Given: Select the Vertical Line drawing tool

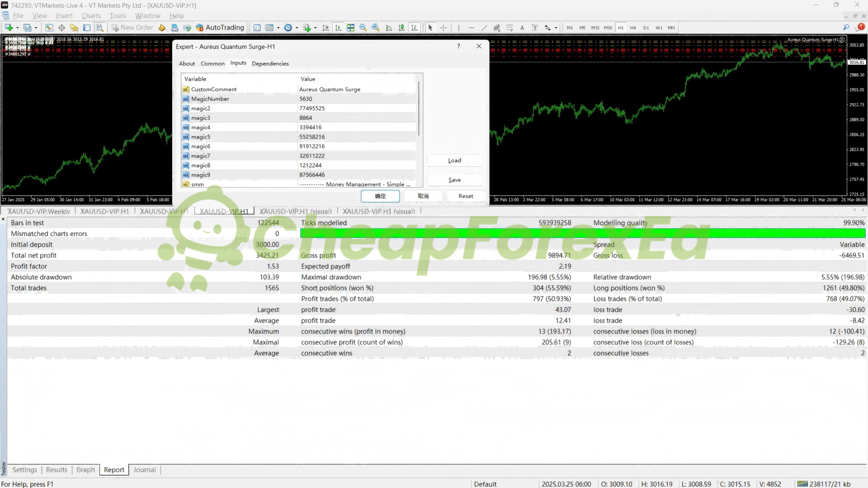Looking at the screenshot, I should tap(458, 28).
